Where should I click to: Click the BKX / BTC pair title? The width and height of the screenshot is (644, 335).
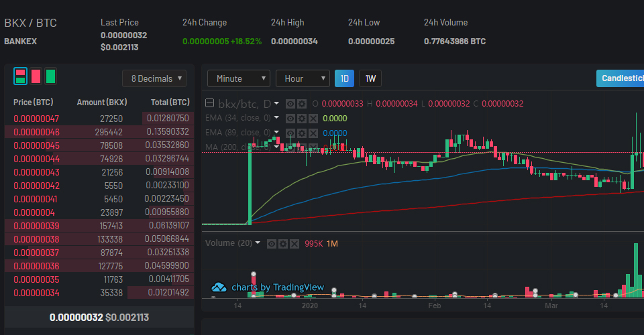click(30, 23)
